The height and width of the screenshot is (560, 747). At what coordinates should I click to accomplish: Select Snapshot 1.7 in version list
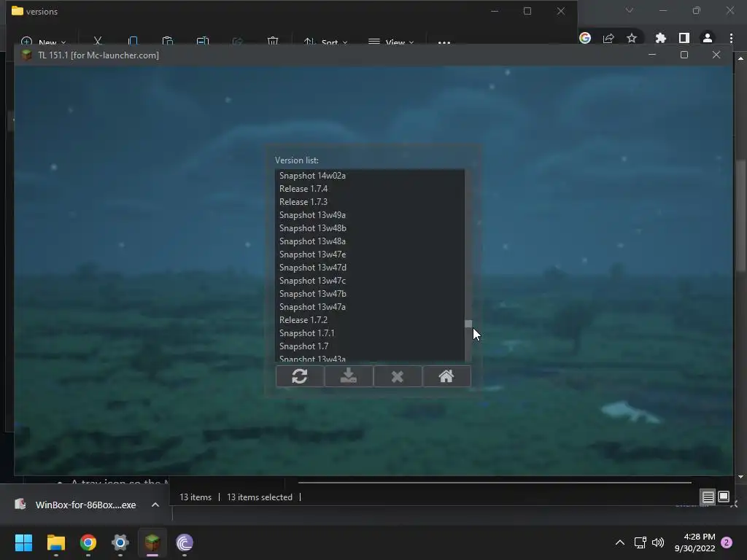[x=370, y=346]
